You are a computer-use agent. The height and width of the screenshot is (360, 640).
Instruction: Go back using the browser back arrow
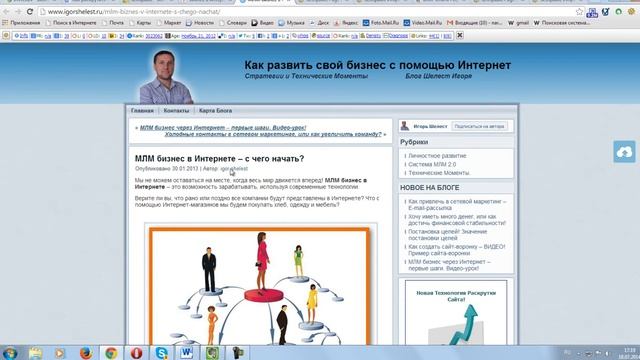click(6, 12)
